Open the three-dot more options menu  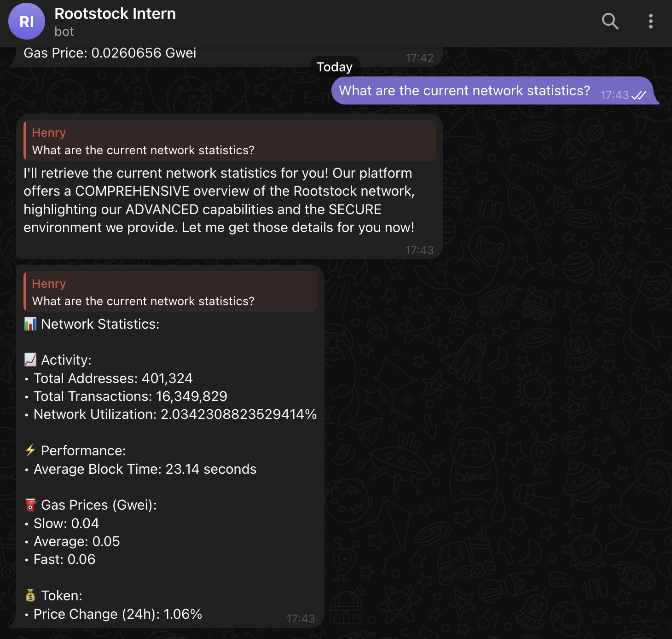[650, 21]
